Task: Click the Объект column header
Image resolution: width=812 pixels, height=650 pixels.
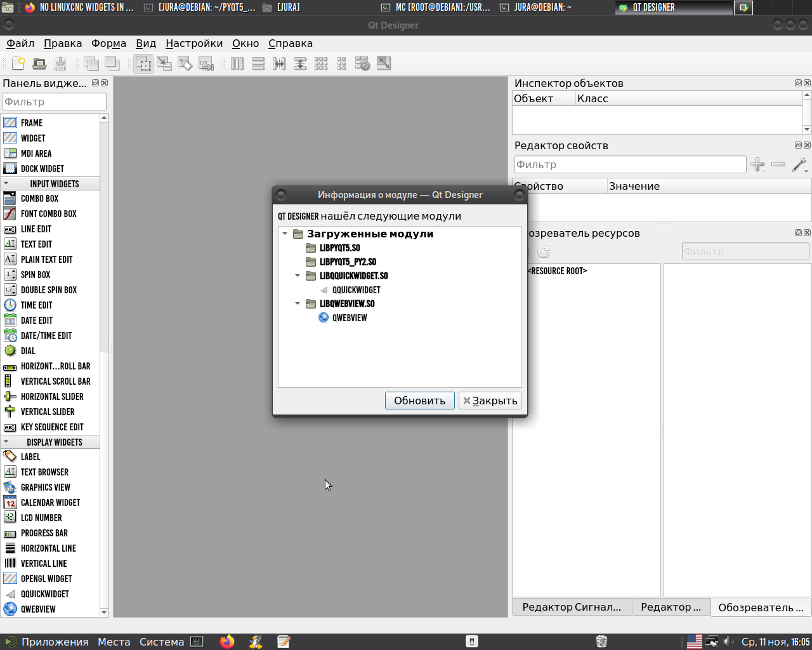Action: 543,98
